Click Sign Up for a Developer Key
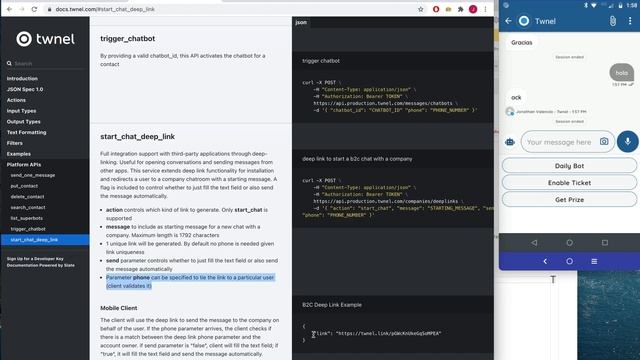Screen dimensions: 640x360 point(35,259)
